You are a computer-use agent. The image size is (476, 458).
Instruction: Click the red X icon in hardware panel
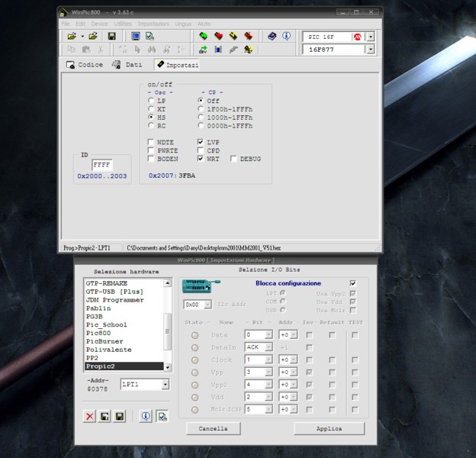click(x=90, y=415)
